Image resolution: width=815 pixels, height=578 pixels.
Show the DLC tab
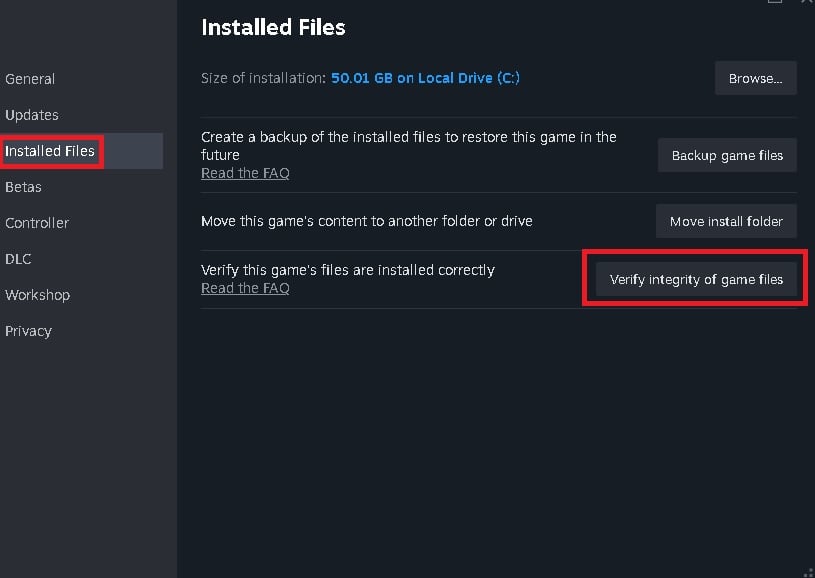pos(18,259)
